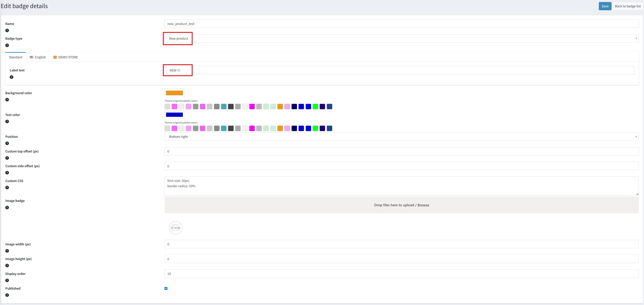This screenshot has width=644, height=305.
Task: Click the image upload drop zone
Action: pos(401,205)
